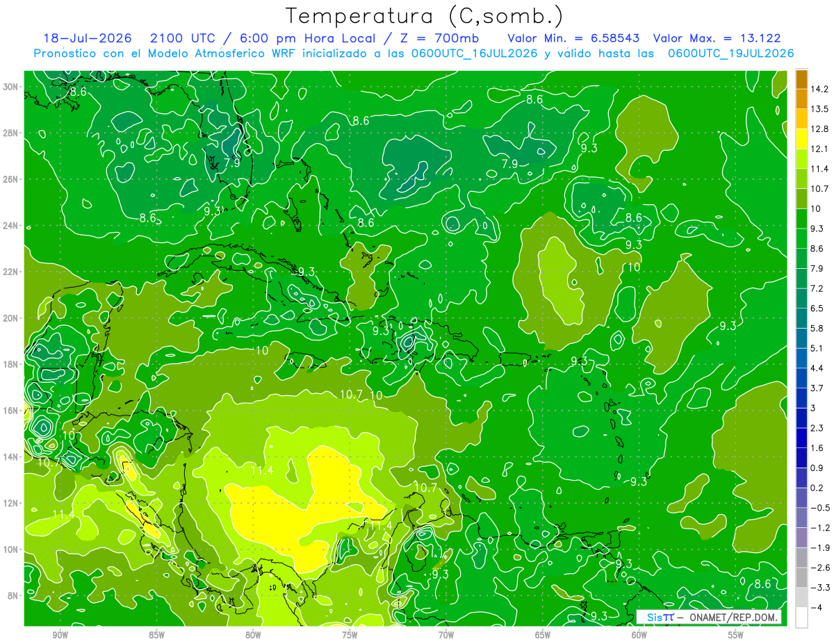The width and height of the screenshot is (834, 644).
Task: Click the valid-until time "0600UTC_19JUL2026"
Action: coord(730,53)
